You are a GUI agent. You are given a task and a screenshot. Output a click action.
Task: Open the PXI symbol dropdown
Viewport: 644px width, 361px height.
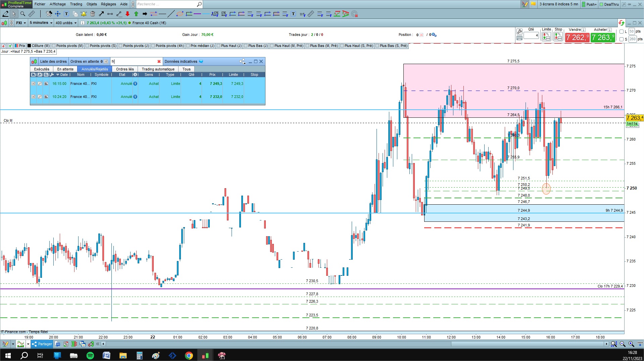tap(21, 23)
